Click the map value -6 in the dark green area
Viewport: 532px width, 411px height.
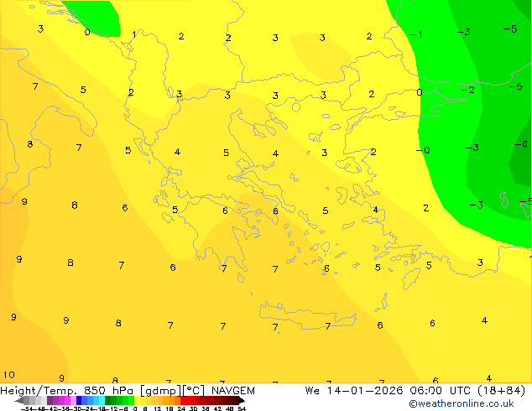521,144
